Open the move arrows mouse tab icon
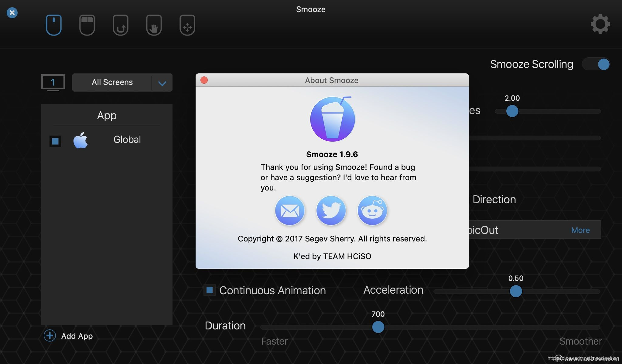622x364 pixels. tap(187, 25)
